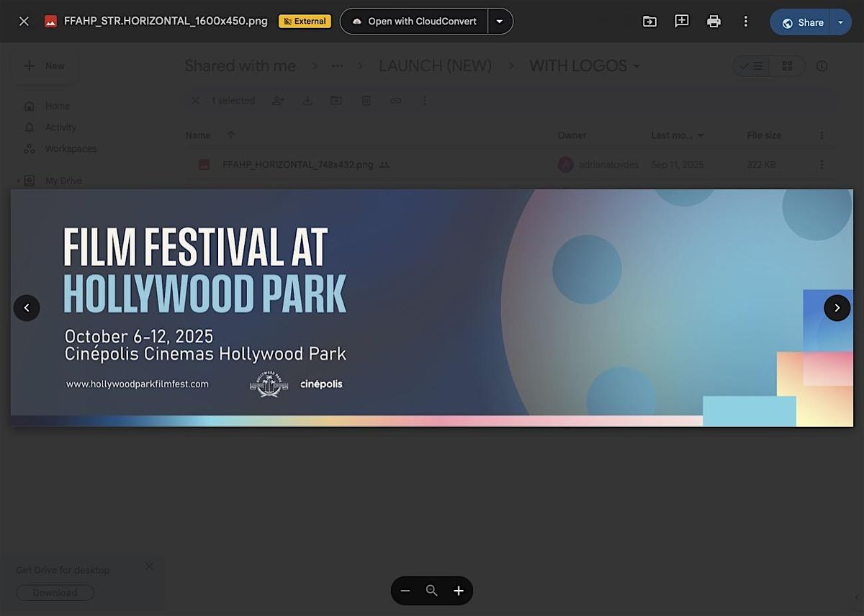Viewport: 864px width, 616px height.
Task: Click the Share button
Action: click(x=802, y=22)
